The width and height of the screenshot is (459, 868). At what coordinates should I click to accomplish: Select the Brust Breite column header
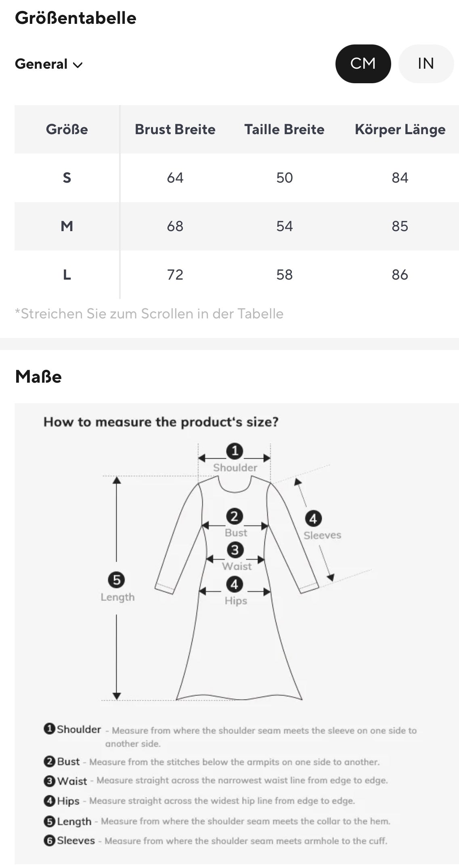[175, 129]
